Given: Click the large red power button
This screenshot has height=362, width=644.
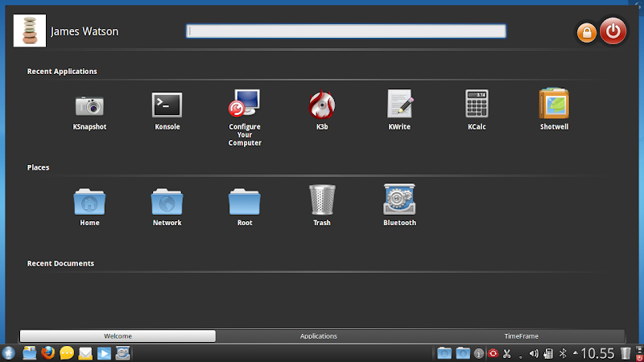Looking at the screenshot, I should pos(613,31).
